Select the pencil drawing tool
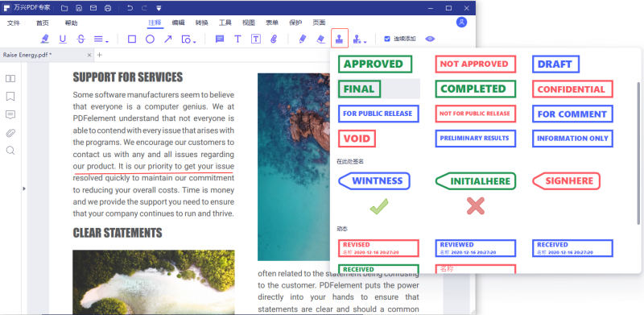 (x=303, y=39)
